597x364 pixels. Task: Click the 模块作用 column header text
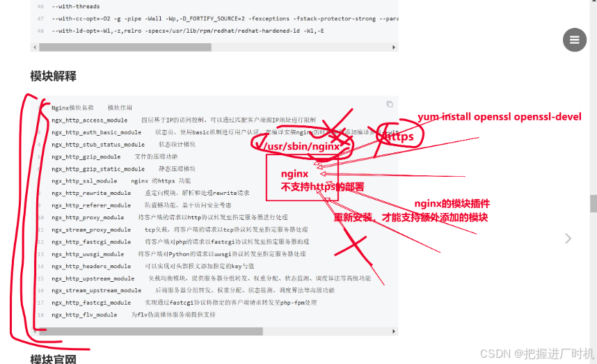(120, 108)
